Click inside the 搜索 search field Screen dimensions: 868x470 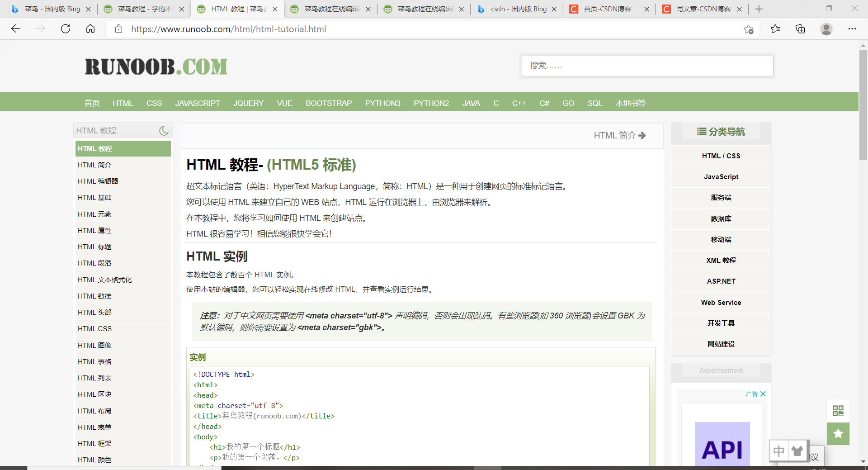tap(647, 66)
